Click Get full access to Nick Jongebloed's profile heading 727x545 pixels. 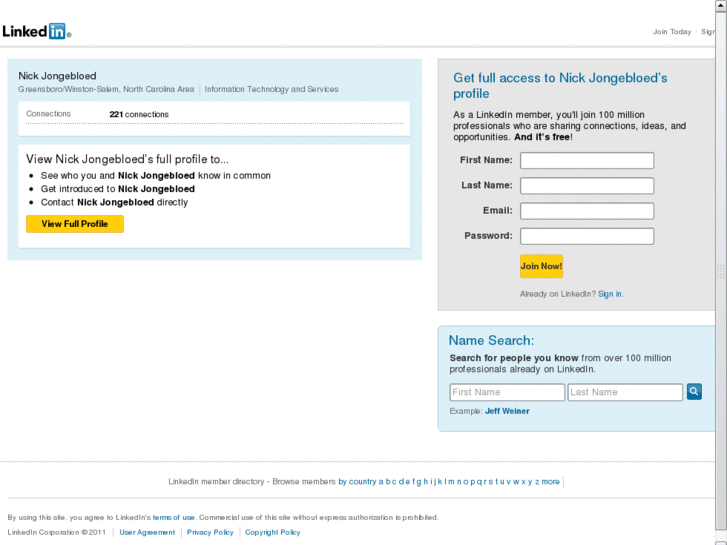coord(560,86)
